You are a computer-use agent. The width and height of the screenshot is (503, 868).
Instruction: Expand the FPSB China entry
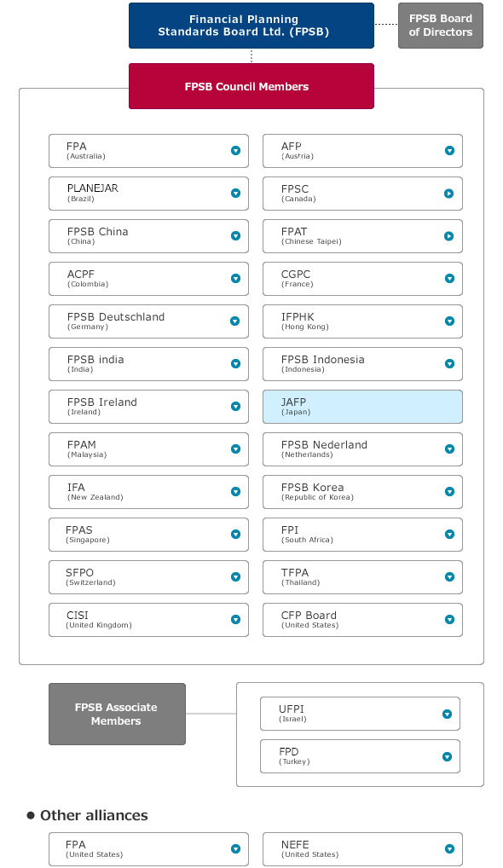[x=148, y=236]
